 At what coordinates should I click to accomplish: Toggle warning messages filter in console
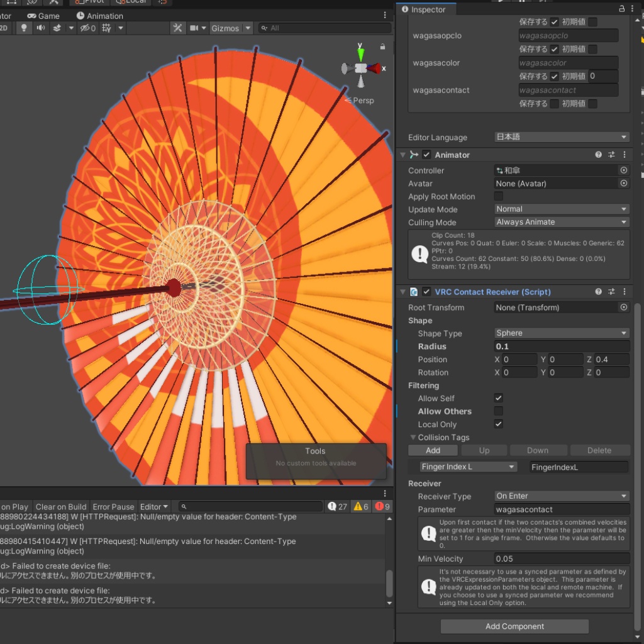pyautogui.click(x=360, y=507)
